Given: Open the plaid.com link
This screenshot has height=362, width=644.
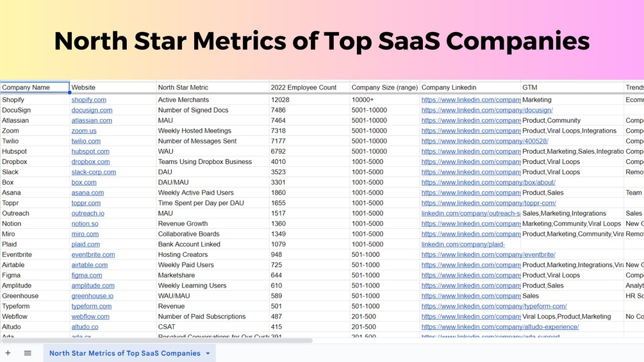Looking at the screenshot, I should point(85,244).
